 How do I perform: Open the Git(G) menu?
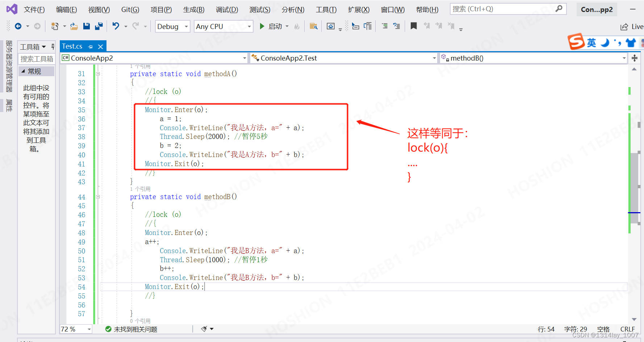click(130, 9)
